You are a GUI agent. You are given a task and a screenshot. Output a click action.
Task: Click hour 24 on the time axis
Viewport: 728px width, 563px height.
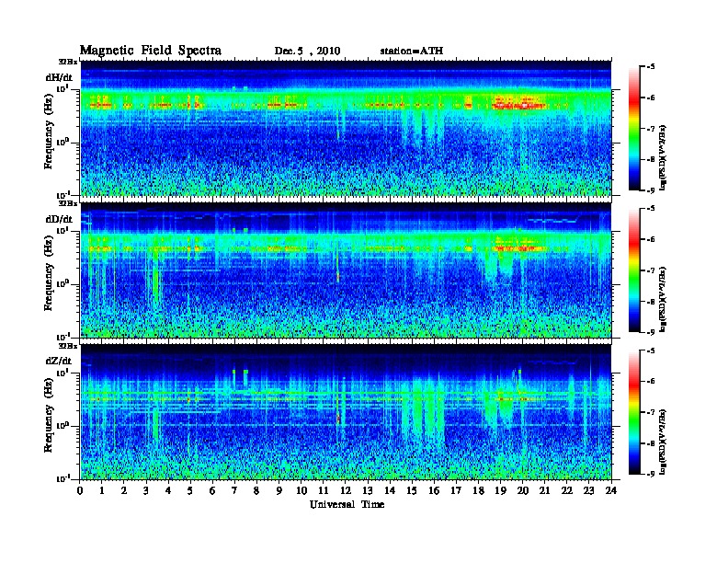[x=611, y=490]
